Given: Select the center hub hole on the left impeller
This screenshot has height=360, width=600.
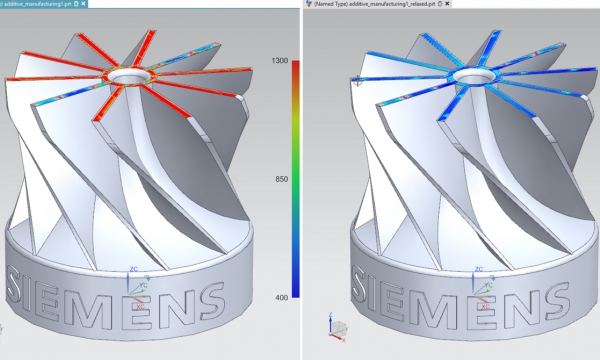Looking at the screenshot, I should coord(129,77).
